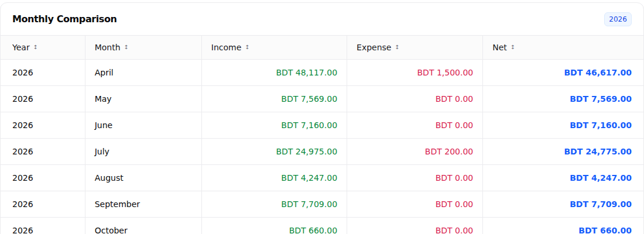The image size is (644, 234).
Task: Click August net BDT 4,247.00 in blue
Action: (x=601, y=178)
